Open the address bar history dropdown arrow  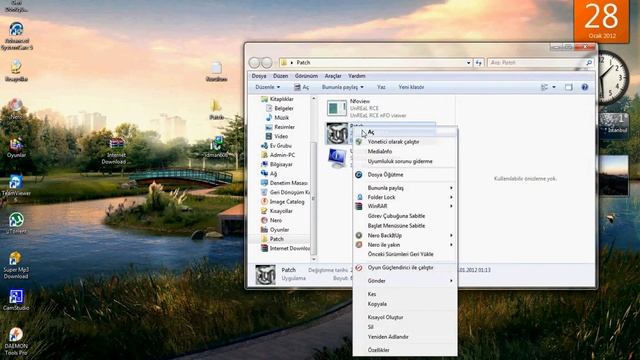469,62
